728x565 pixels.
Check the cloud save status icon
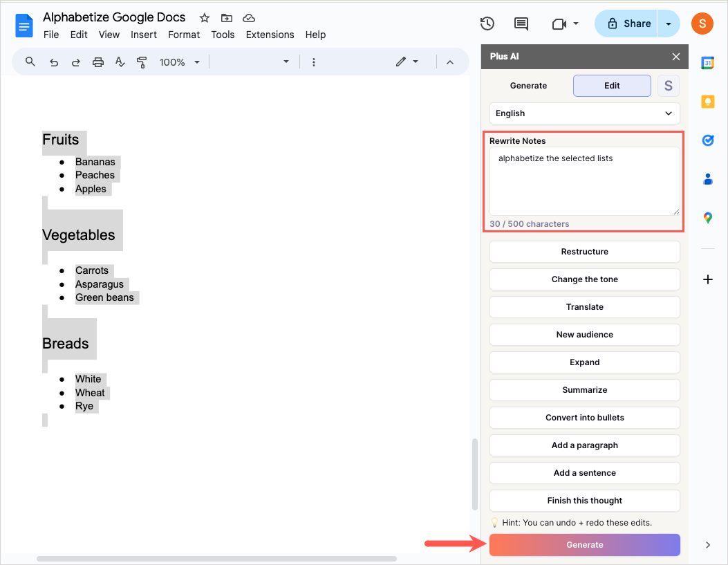pos(249,18)
